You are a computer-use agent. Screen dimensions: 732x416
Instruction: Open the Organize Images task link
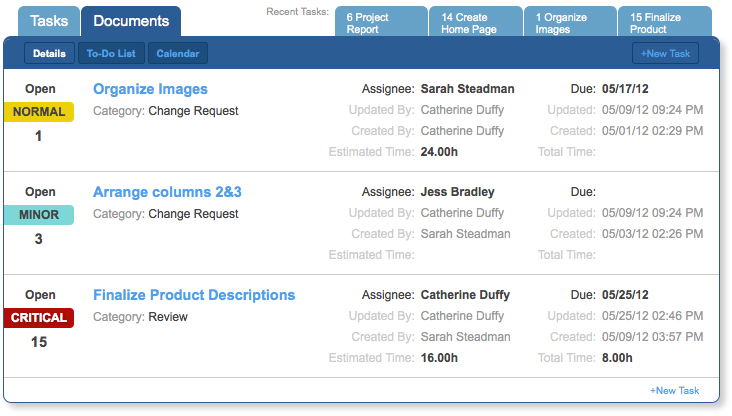150,89
